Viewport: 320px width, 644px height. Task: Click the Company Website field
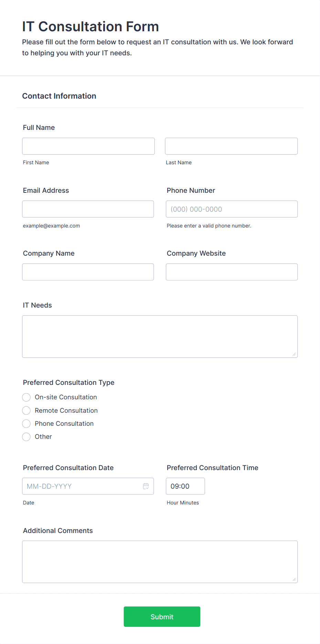click(x=232, y=271)
